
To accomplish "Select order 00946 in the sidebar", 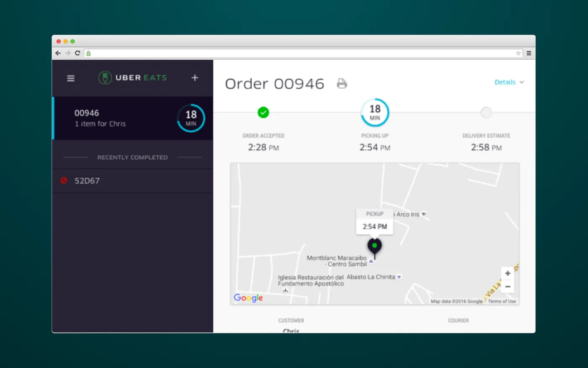I will tap(118, 118).
